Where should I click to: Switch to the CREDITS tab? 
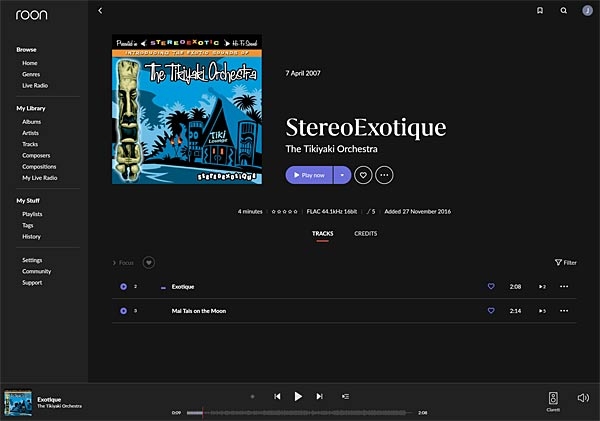365,233
